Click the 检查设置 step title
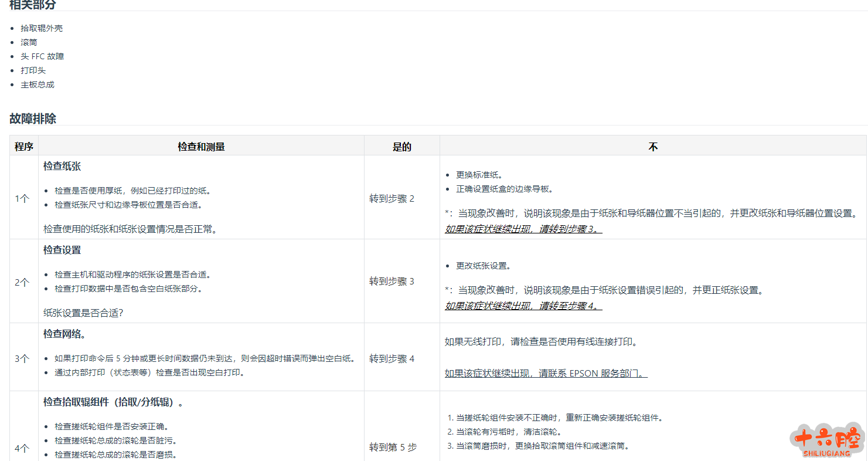868x461 pixels. (62, 250)
